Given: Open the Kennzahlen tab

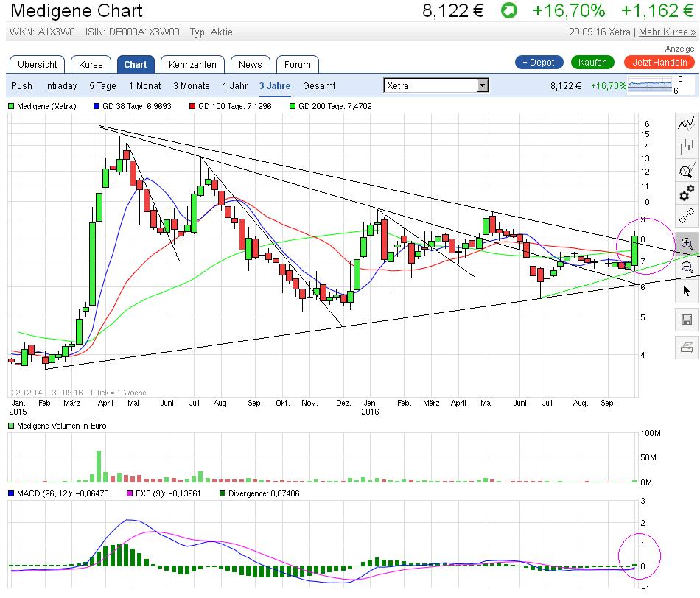Looking at the screenshot, I should 192,64.
